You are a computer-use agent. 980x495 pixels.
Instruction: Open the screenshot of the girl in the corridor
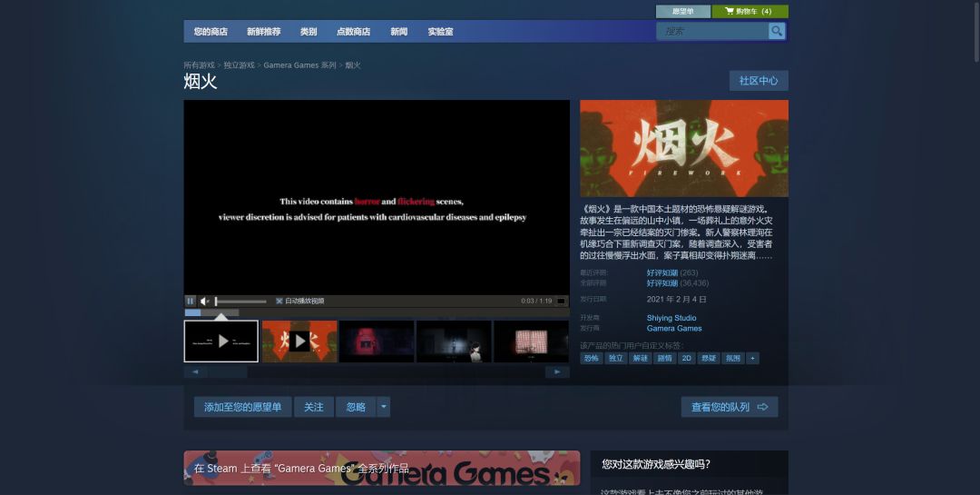(454, 342)
